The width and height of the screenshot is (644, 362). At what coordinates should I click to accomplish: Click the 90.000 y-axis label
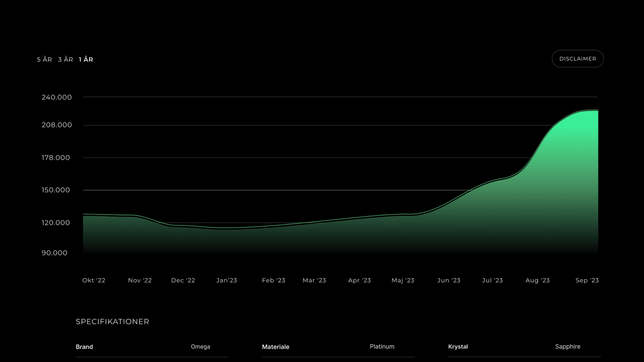[x=55, y=253]
